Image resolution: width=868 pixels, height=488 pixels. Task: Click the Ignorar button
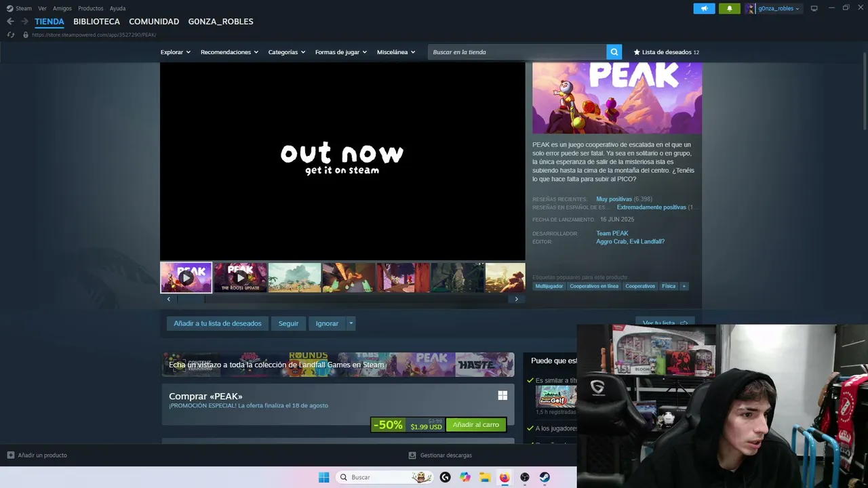click(327, 324)
